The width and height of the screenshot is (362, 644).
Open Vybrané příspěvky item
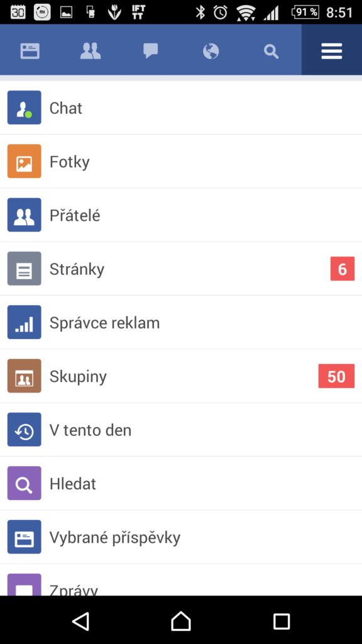181,537
